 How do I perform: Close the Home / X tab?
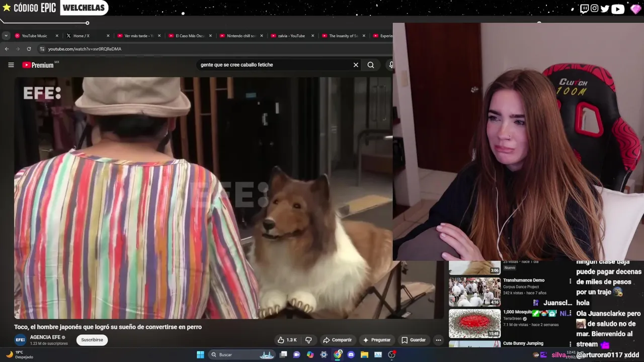[x=108, y=36]
